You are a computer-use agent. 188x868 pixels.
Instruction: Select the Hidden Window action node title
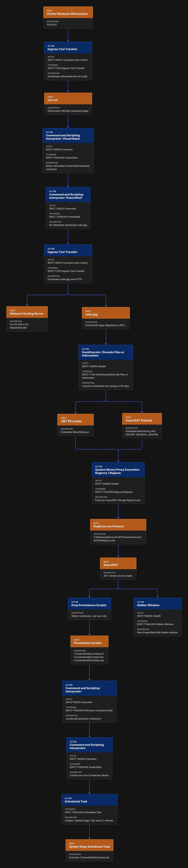tap(148, 605)
